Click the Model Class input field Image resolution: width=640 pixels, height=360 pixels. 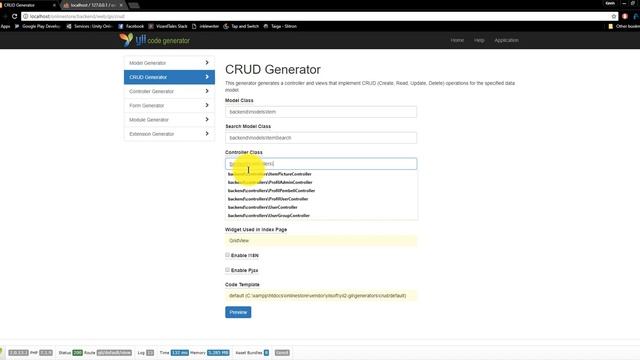[x=321, y=112]
